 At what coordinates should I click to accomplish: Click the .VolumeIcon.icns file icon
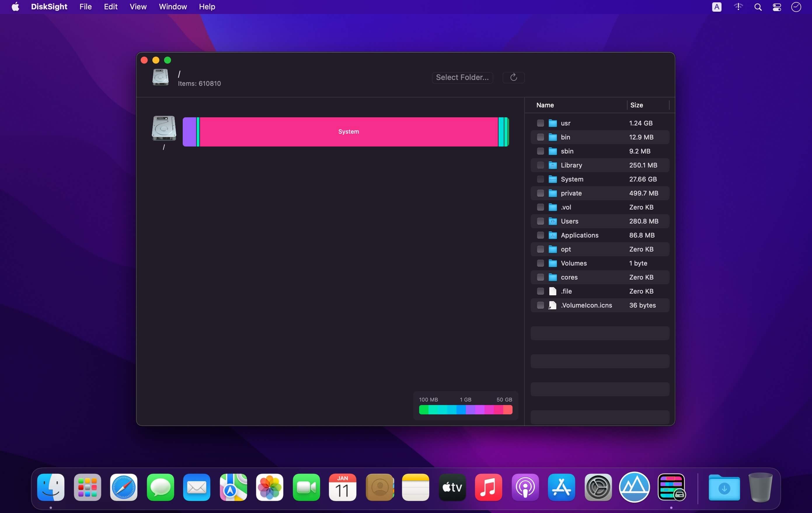(552, 305)
